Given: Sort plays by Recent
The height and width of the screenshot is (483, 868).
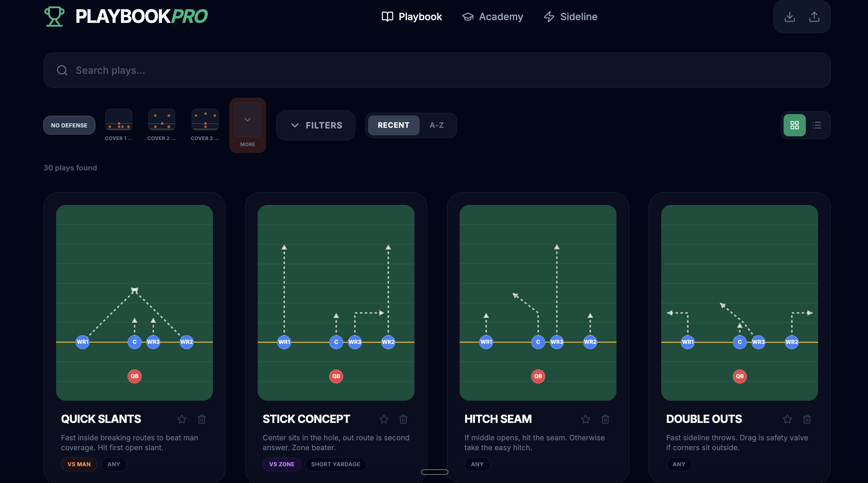Looking at the screenshot, I should (x=393, y=125).
